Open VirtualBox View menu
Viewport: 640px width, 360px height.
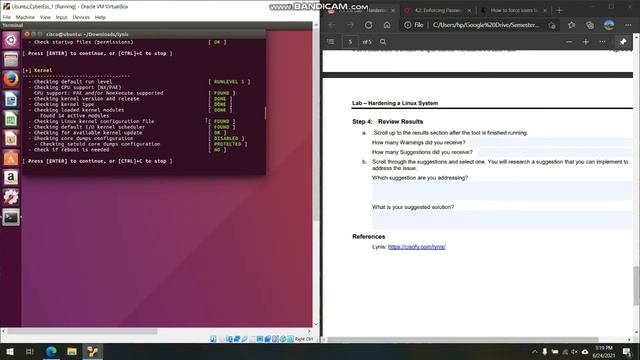(45, 17)
